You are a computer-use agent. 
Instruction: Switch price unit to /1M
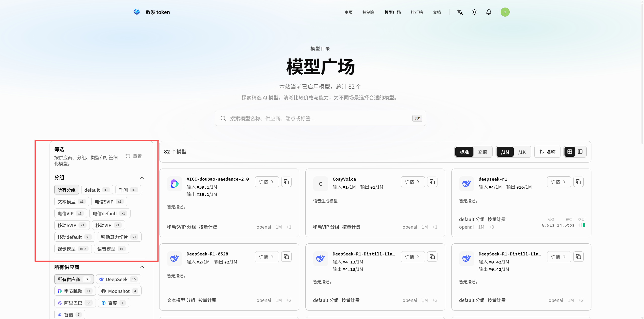coord(505,152)
